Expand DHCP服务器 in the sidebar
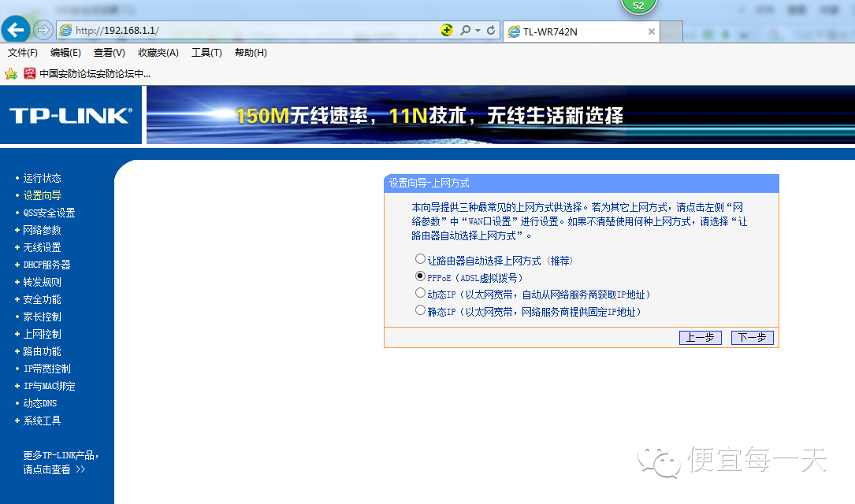 tap(47, 265)
